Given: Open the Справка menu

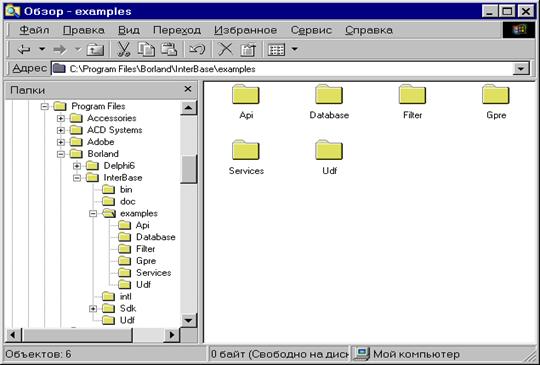Looking at the screenshot, I should 369,30.
